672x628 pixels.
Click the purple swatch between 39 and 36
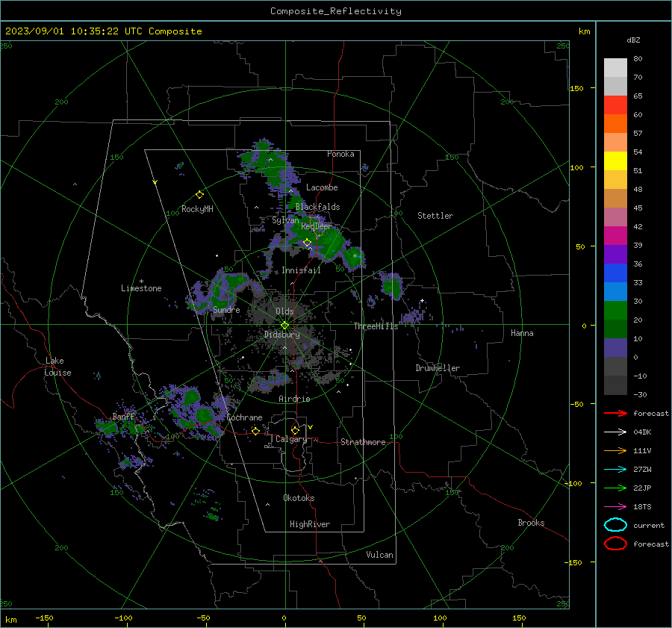point(615,255)
